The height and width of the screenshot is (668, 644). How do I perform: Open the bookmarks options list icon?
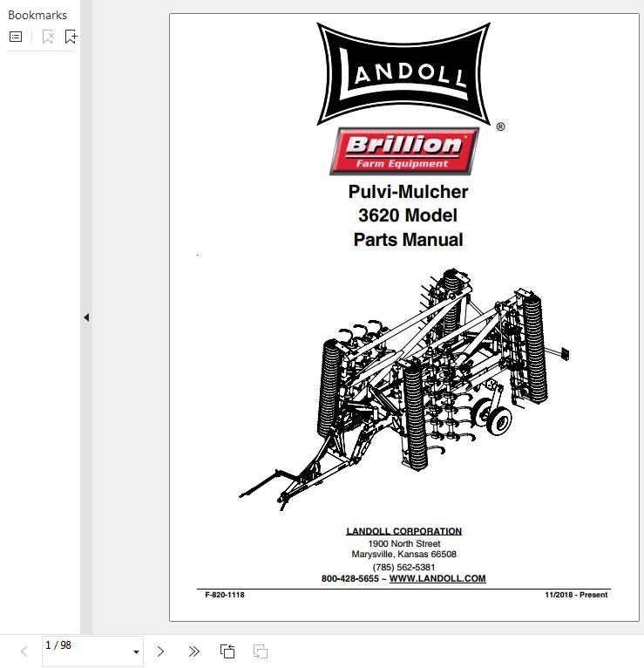pyautogui.click(x=16, y=37)
